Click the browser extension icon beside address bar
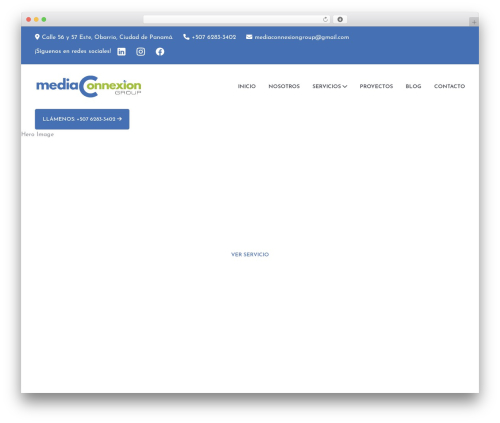Screen dimensions: 500x423 coord(340,19)
